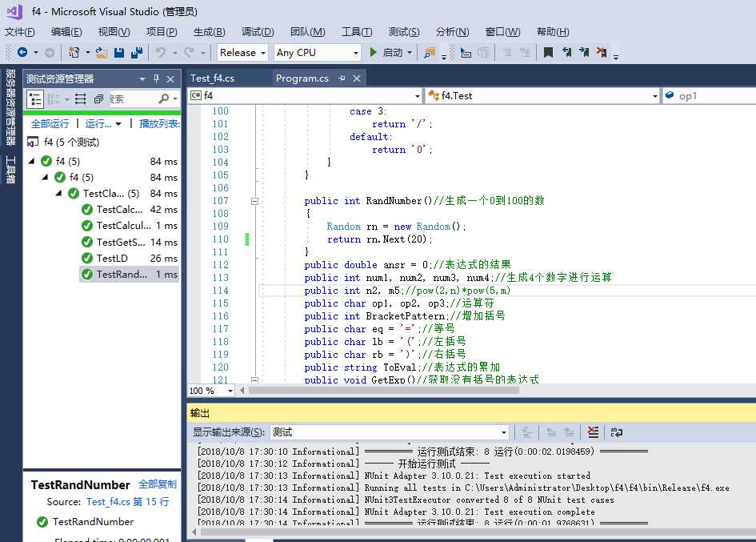
Task: Open the 调试(D) debug menu
Action: [258, 32]
